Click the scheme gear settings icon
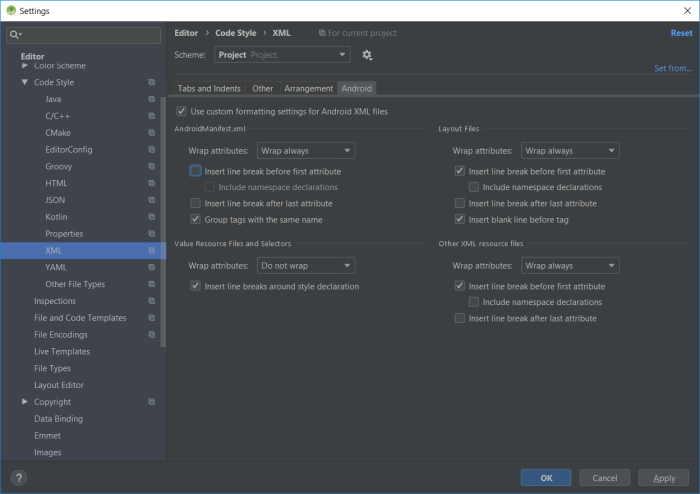700x494 pixels. [367, 55]
